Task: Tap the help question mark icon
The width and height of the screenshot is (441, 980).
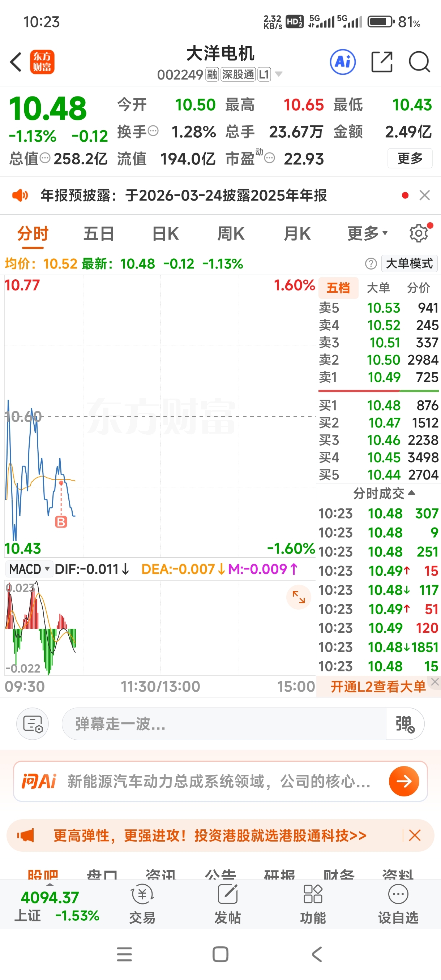Action: coord(371,263)
